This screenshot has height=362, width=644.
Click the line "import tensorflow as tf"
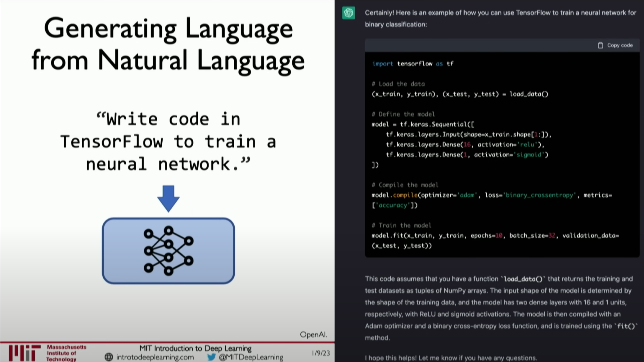point(413,64)
